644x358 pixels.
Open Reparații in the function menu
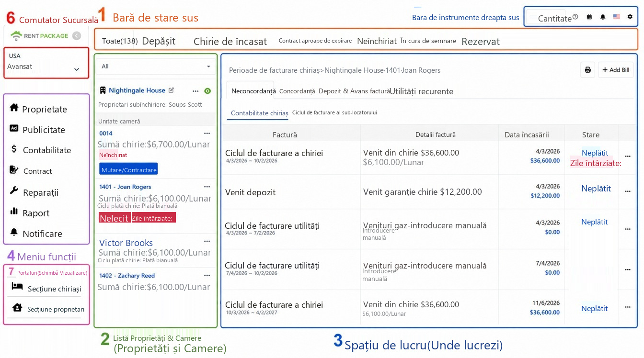pyautogui.click(x=34, y=192)
